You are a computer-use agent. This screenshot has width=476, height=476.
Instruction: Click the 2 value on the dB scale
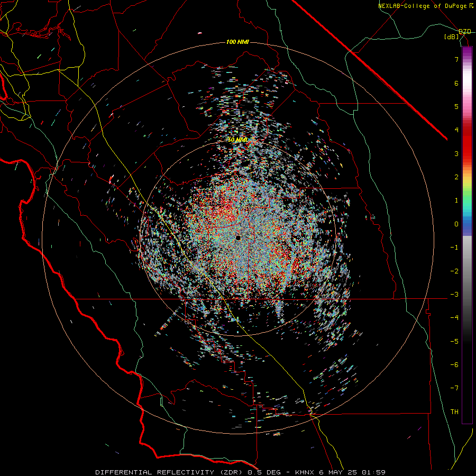456,177
